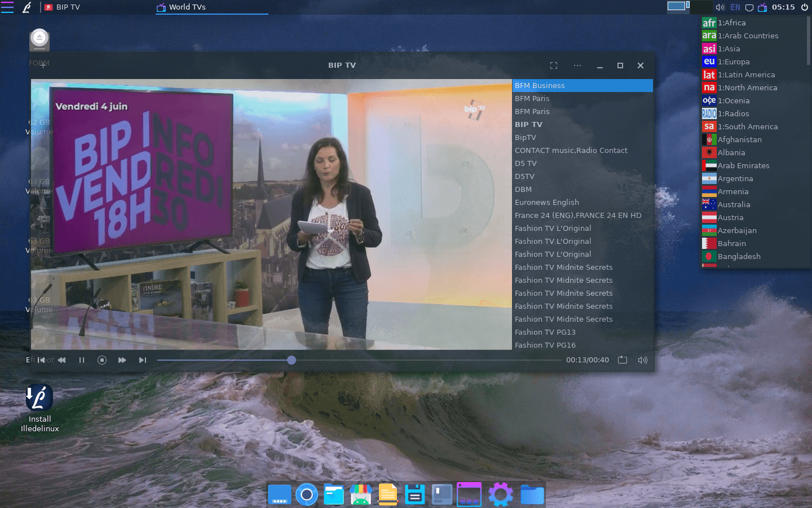Open the 1:Ocenia category
This screenshot has width=812, height=508.
[x=754, y=100]
